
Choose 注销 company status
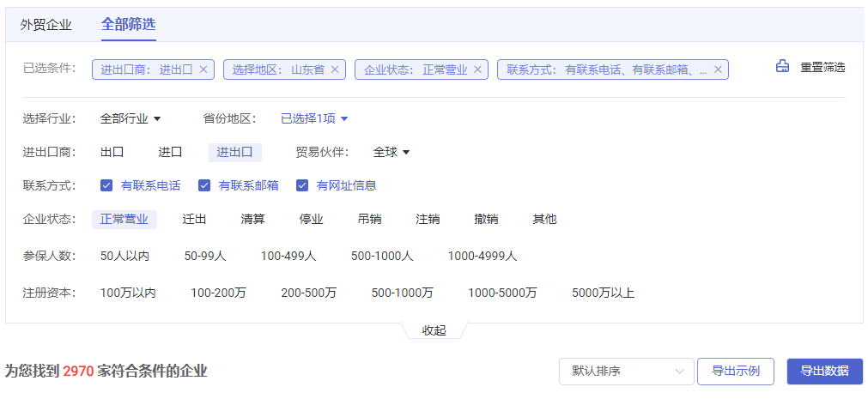(x=428, y=220)
